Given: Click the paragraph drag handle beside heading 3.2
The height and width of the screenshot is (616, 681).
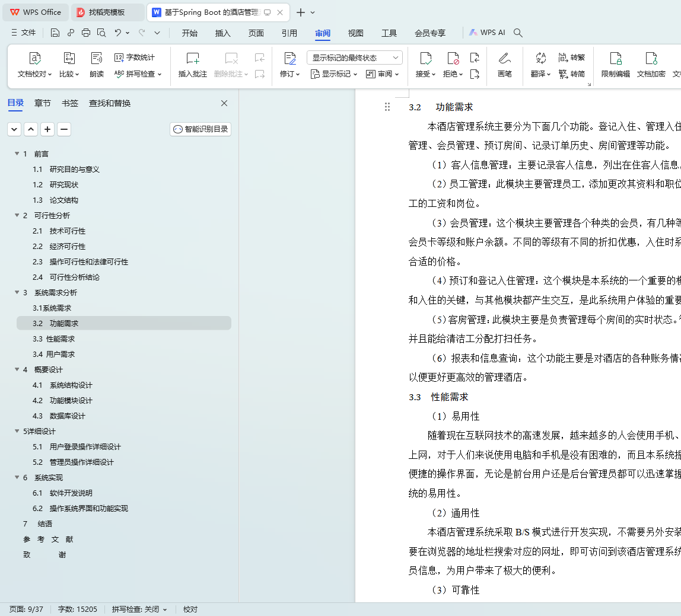Looking at the screenshot, I should pos(387,107).
